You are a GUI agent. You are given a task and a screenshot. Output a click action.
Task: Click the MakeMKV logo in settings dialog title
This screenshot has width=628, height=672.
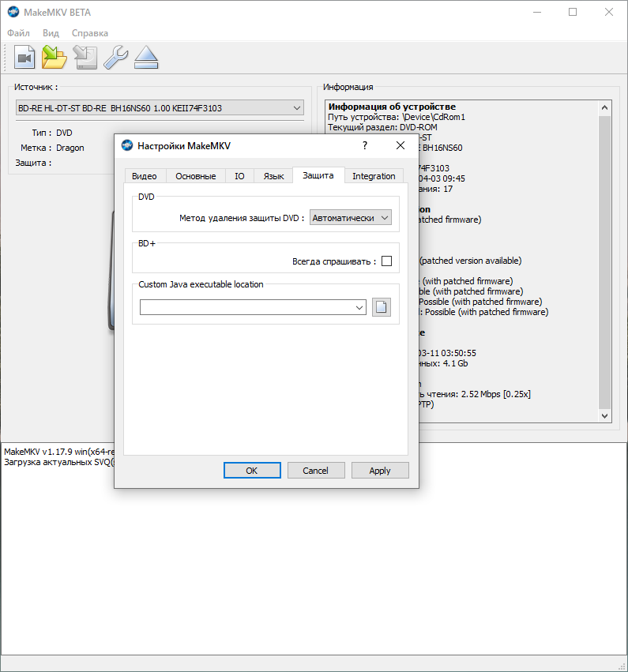(x=127, y=146)
